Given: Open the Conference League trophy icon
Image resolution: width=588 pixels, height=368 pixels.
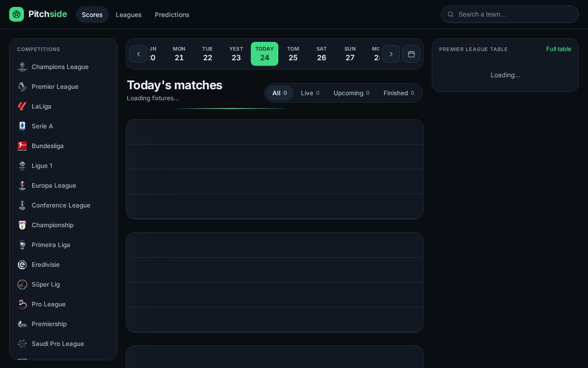Looking at the screenshot, I should 22,205.
